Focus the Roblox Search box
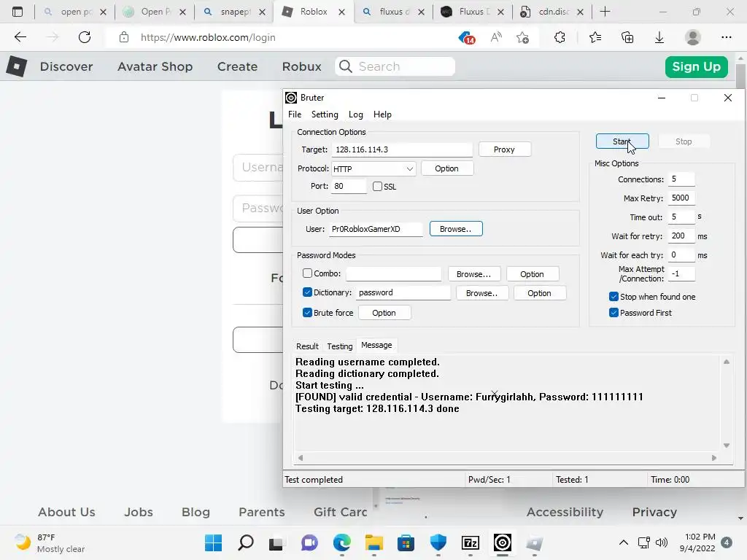The width and height of the screenshot is (747, 560). coord(395,66)
